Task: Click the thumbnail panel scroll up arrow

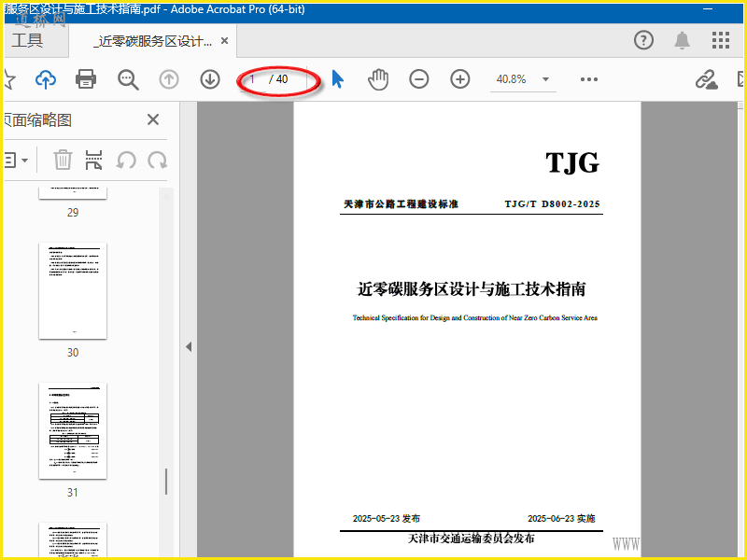Action: [166, 194]
